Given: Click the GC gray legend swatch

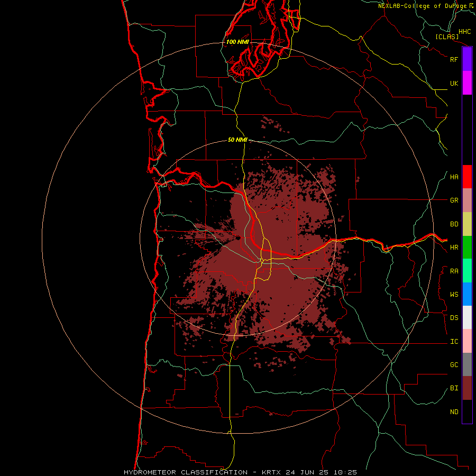Looking at the screenshot, I should click(x=467, y=364).
